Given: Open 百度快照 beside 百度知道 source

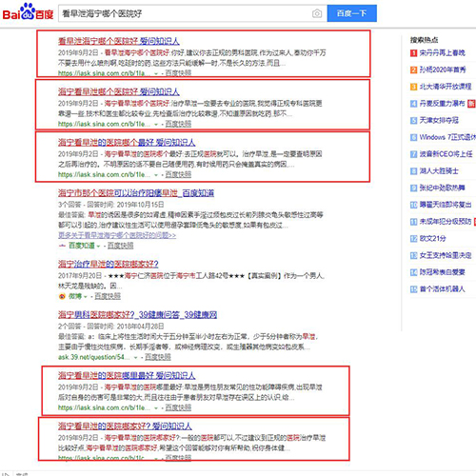Looking at the screenshot, I should pos(121,246).
